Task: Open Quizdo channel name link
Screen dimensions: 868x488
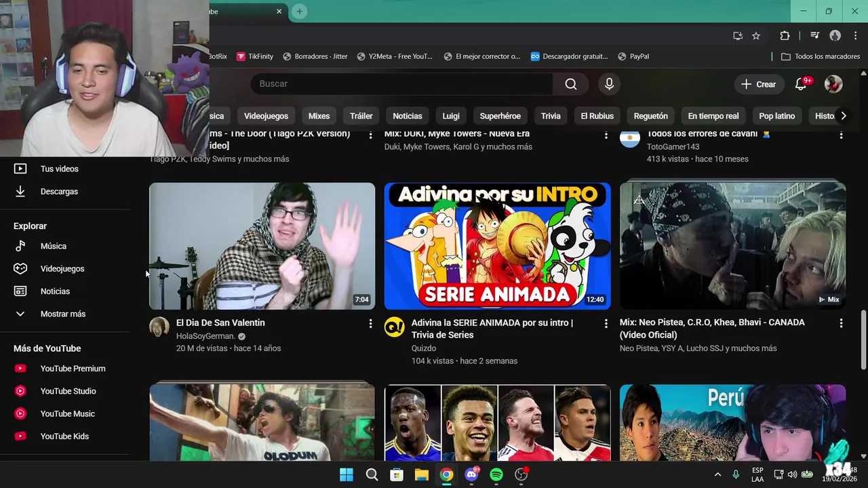Action: click(424, 348)
